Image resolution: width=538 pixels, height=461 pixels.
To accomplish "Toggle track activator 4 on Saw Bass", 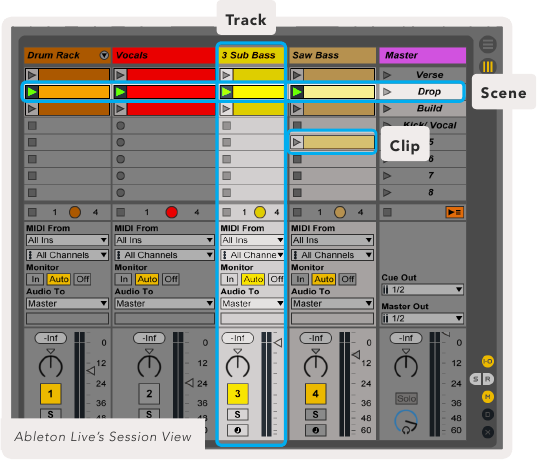I will click(315, 394).
